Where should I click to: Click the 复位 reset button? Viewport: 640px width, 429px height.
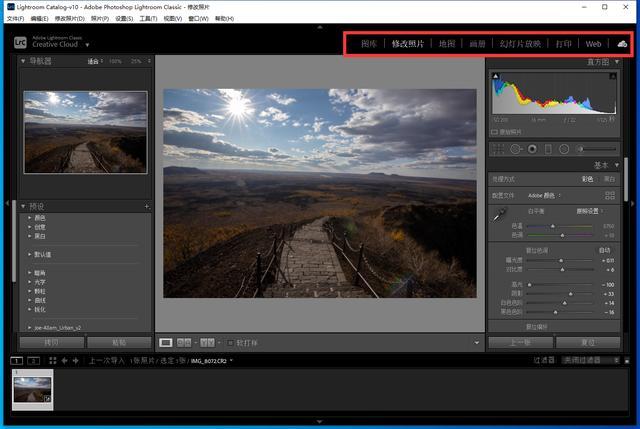click(588, 342)
